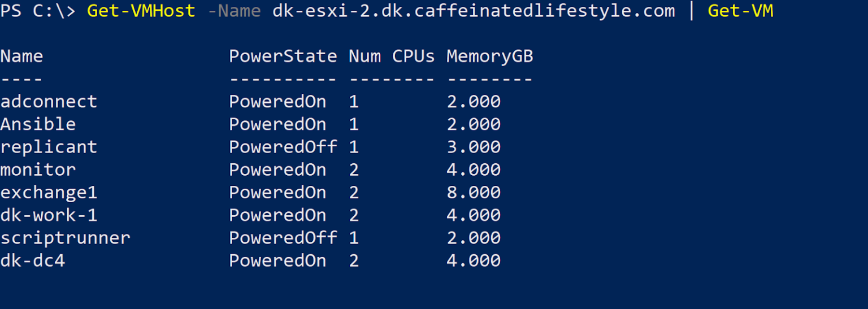
Task: Select the exchange1 VM name
Action: 49,193
